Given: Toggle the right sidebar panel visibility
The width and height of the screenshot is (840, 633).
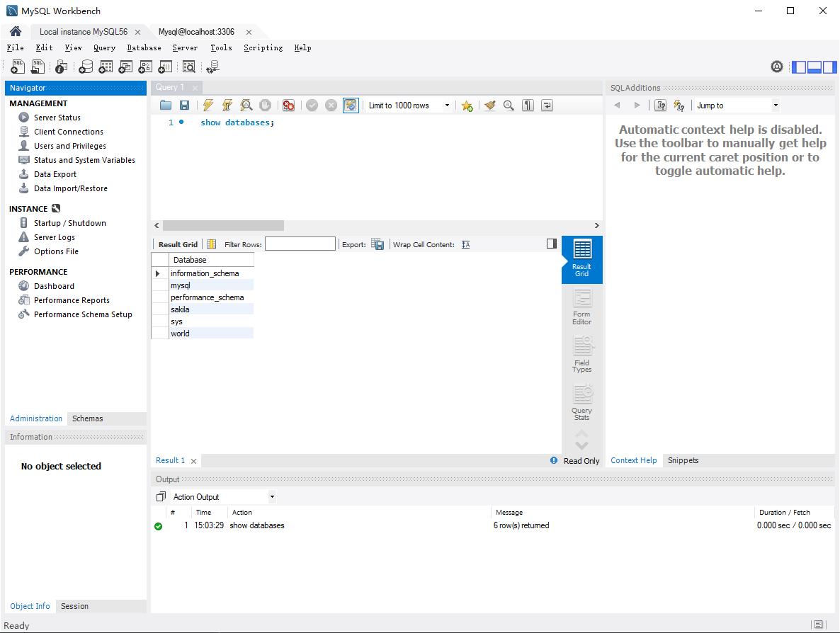Looking at the screenshot, I should click(x=830, y=67).
